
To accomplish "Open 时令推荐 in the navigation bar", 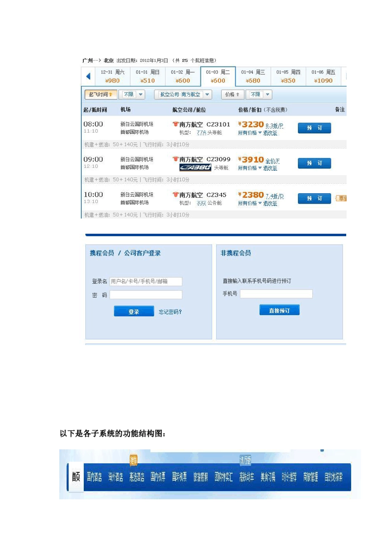I will point(289,477).
